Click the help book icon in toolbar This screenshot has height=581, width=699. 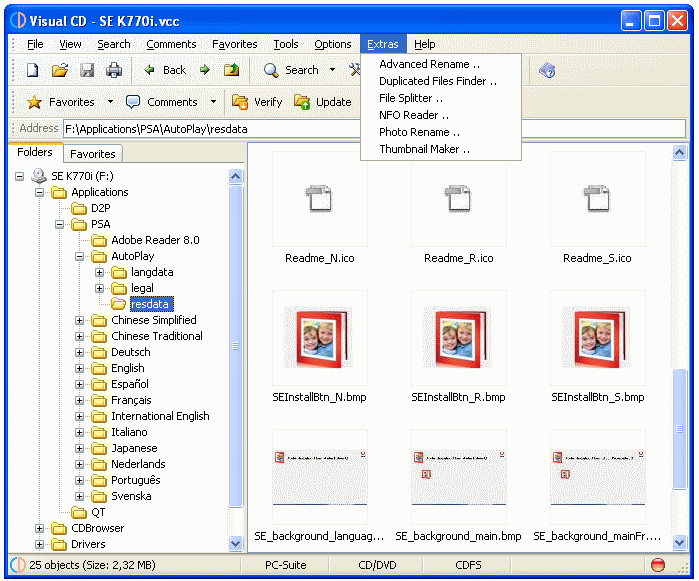coord(547,70)
